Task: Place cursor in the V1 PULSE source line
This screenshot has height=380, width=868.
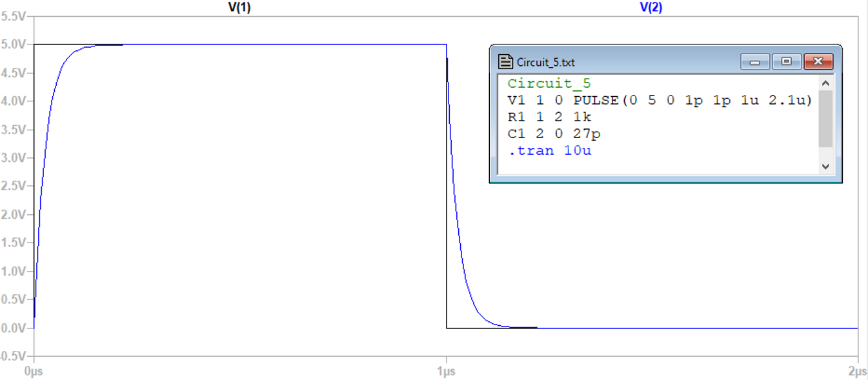Action: (x=660, y=100)
